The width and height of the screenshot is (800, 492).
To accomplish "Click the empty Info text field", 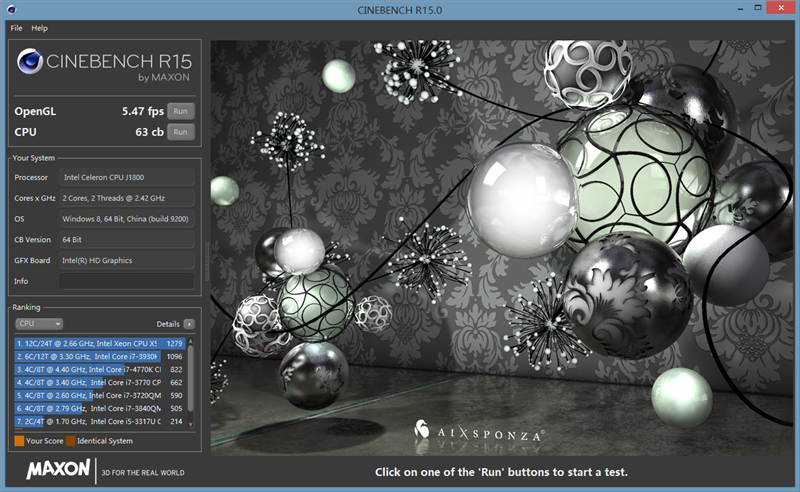I will pyautogui.click(x=126, y=282).
